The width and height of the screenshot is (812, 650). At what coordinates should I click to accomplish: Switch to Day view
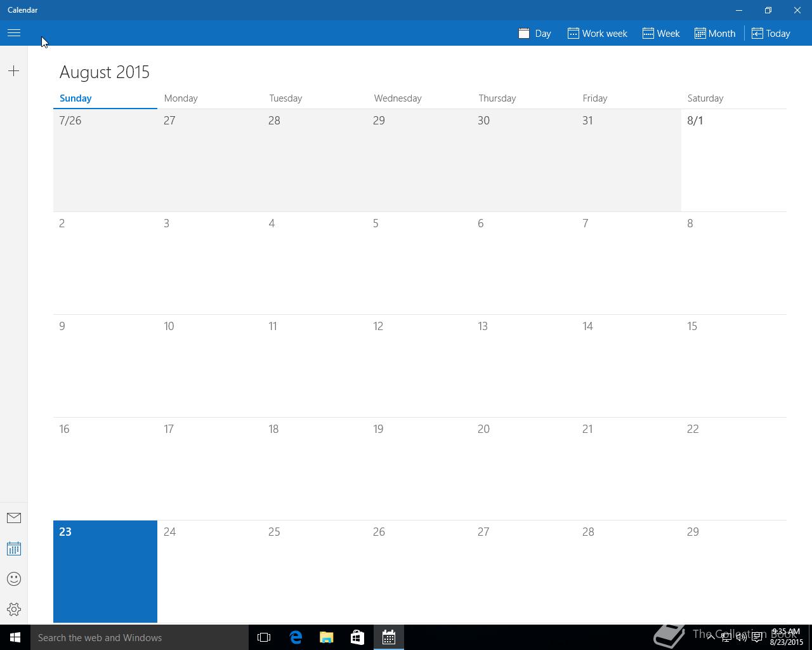[535, 33]
